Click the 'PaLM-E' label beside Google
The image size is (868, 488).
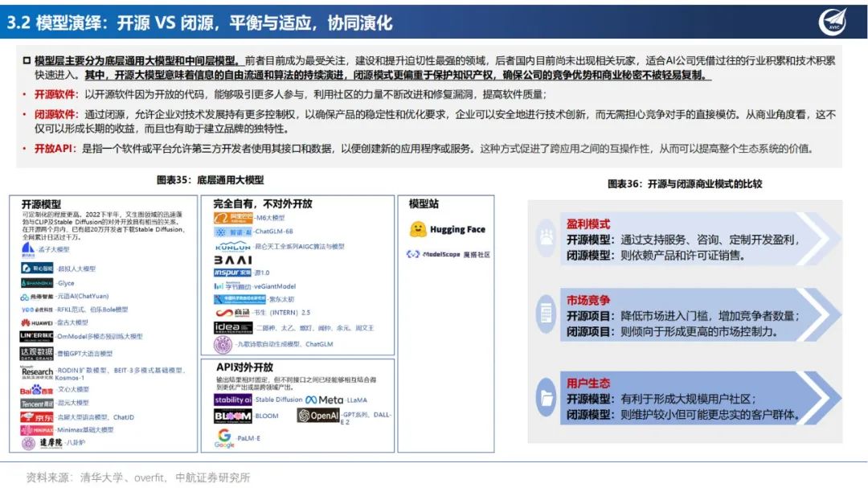coord(248,438)
